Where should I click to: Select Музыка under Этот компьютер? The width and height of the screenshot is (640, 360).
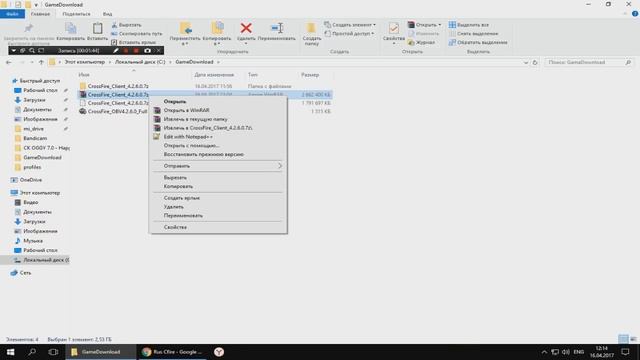tap(33, 241)
